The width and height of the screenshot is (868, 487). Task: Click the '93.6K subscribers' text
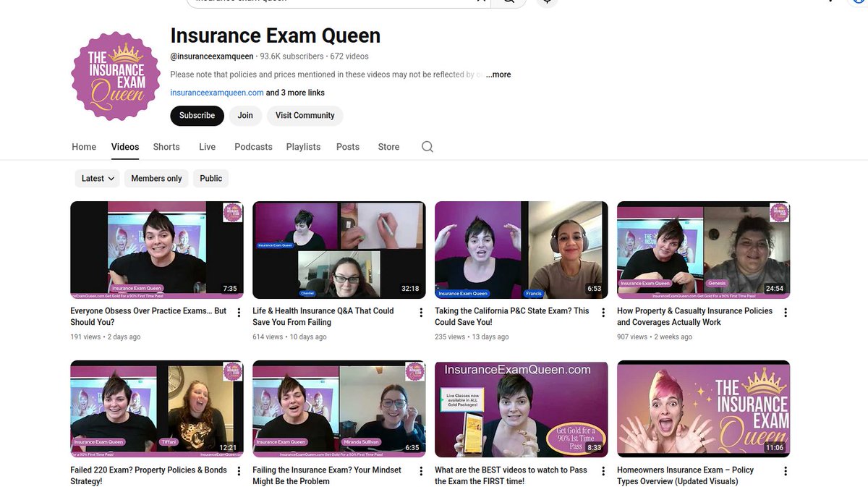[x=291, y=56]
